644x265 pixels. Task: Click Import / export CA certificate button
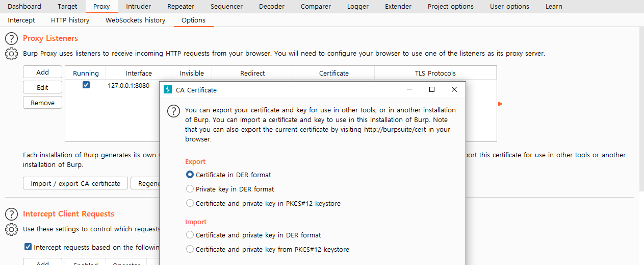75,183
